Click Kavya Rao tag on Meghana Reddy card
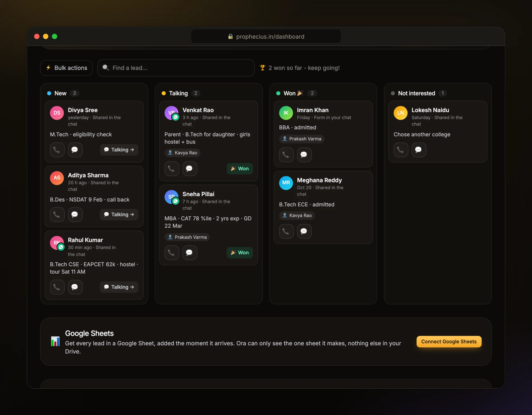The image size is (532, 415). [x=297, y=215]
